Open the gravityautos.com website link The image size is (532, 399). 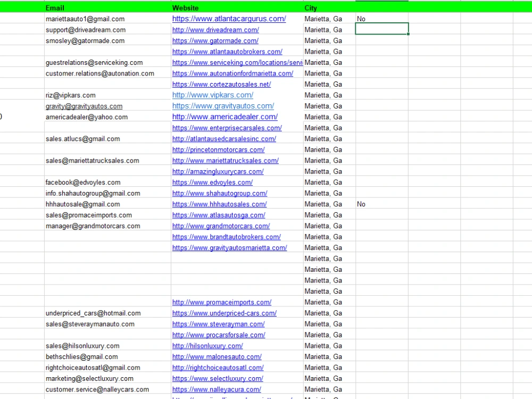point(223,106)
